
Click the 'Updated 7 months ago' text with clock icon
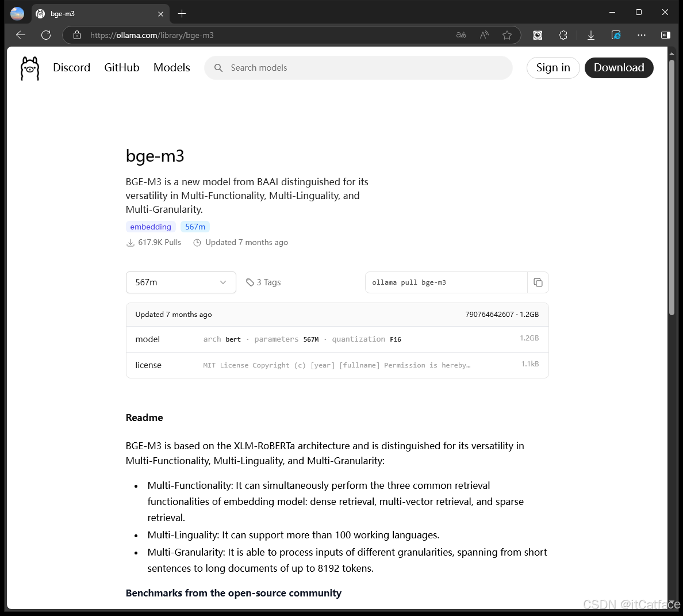[x=241, y=243]
